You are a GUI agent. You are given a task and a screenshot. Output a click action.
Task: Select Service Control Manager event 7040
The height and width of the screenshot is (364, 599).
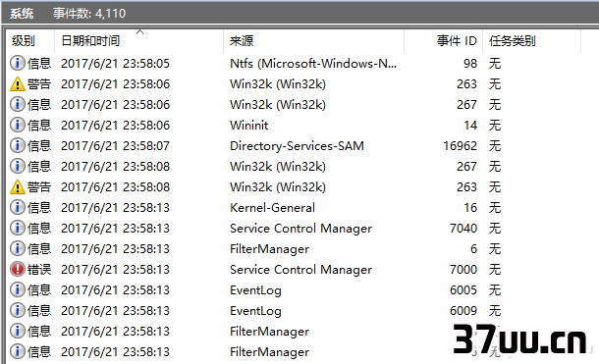click(302, 229)
